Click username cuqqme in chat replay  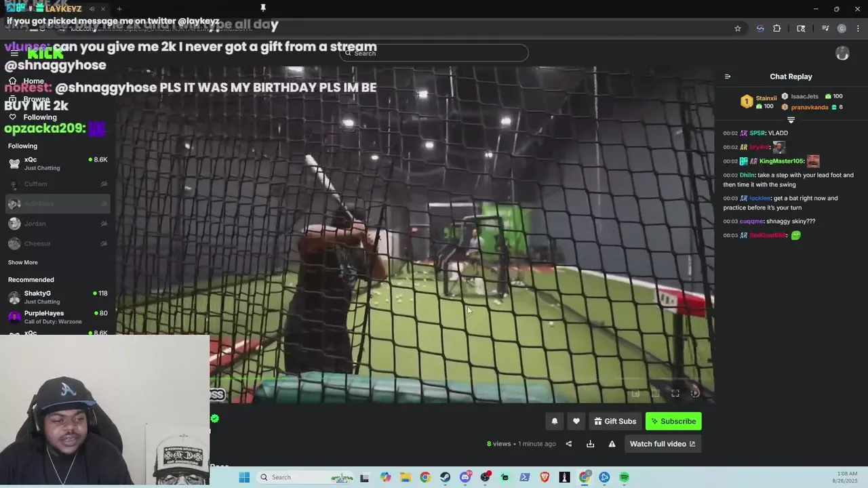[751, 221]
